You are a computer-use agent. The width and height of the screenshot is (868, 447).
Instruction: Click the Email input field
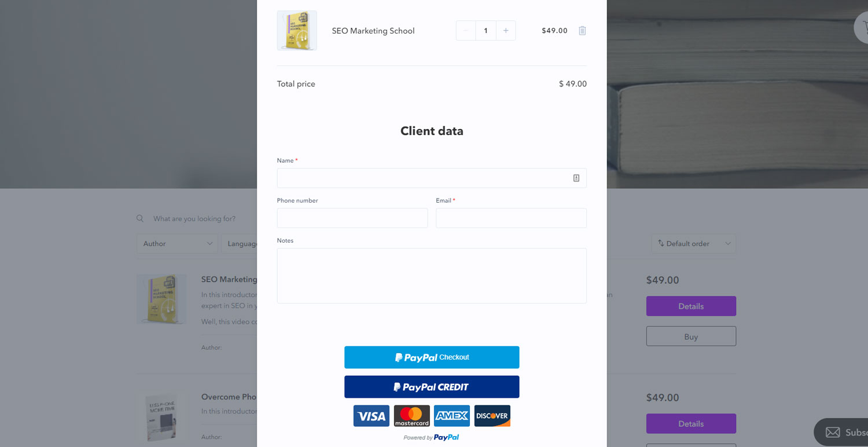point(511,218)
